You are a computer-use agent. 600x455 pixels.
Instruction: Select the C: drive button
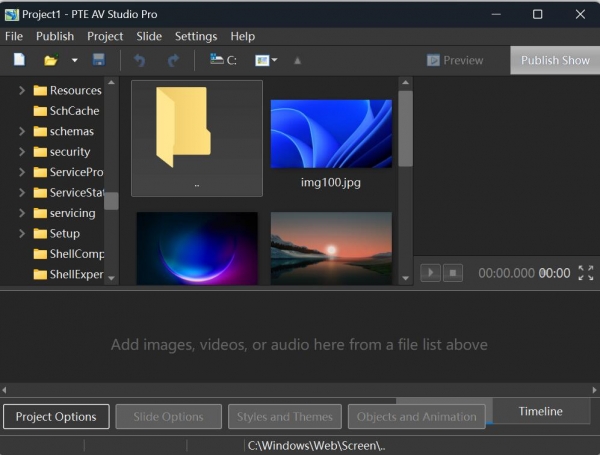(x=223, y=60)
